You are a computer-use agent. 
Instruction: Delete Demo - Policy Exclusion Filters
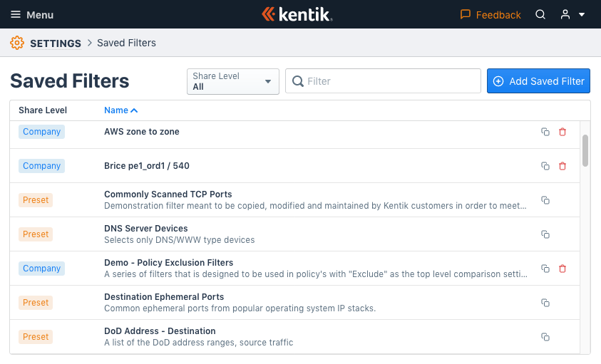click(563, 269)
